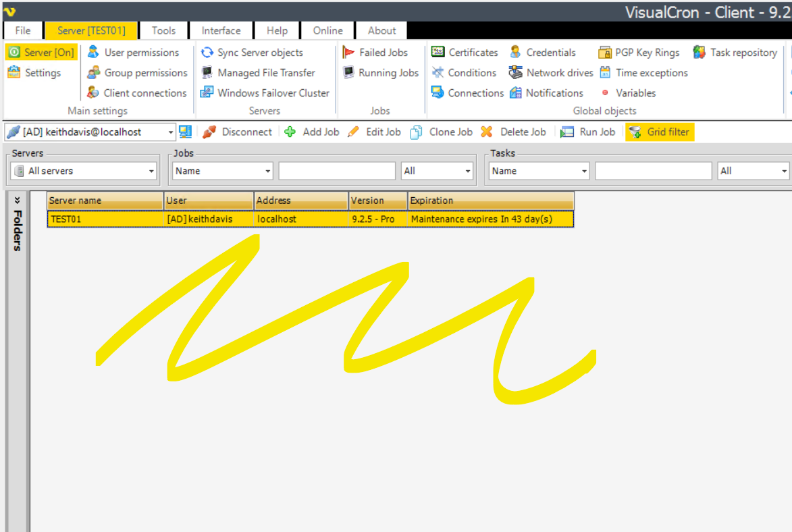
Task: Click the Task repository icon
Action: coord(699,52)
